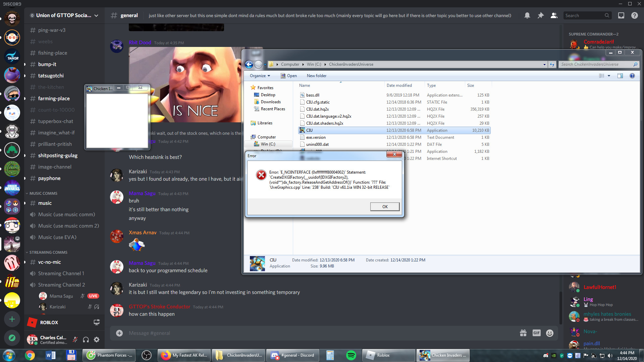The image size is (644, 362).
Task: Open the Organize dropdown in Explorer
Action: [x=260, y=76]
